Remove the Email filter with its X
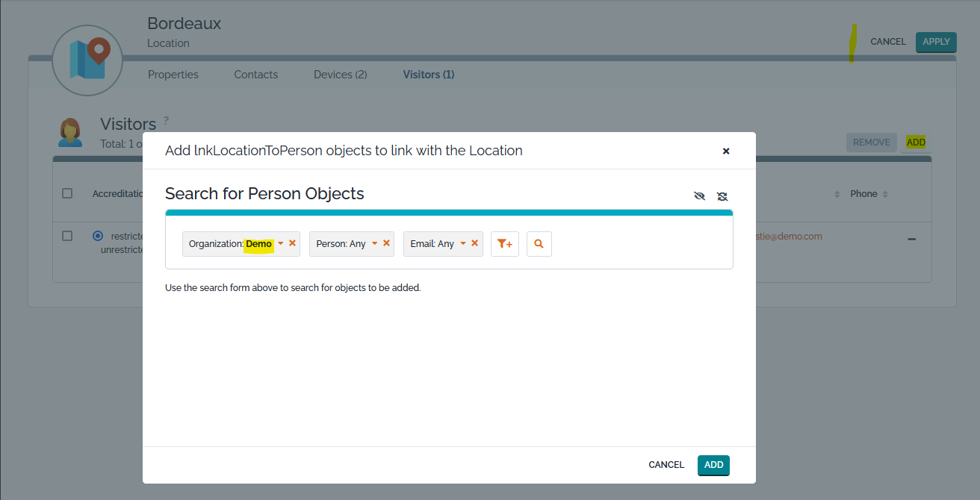The height and width of the screenshot is (500, 980). coord(474,243)
